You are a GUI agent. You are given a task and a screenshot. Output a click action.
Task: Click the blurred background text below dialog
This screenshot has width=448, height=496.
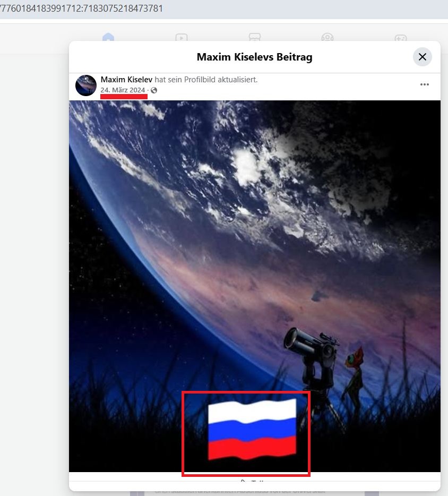click(x=239, y=491)
